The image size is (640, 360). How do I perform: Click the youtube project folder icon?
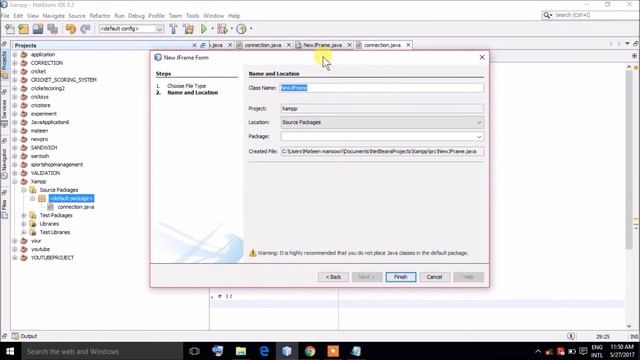[24, 249]
